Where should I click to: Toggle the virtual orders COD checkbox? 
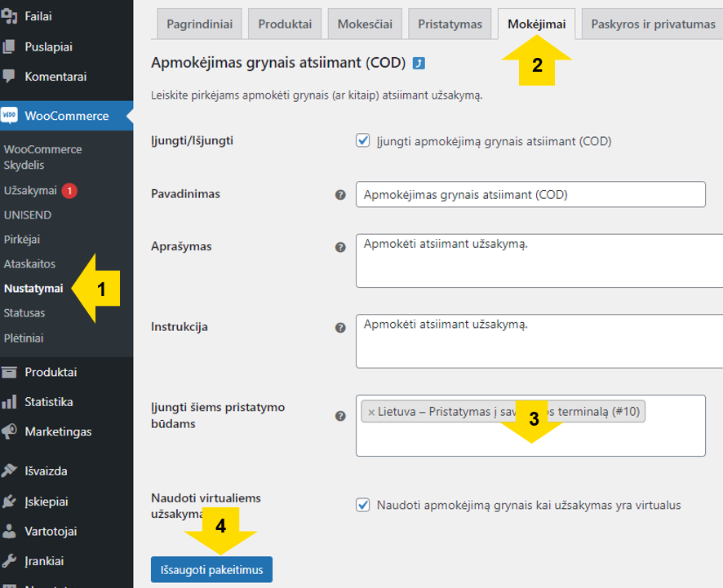coord(363,505)
